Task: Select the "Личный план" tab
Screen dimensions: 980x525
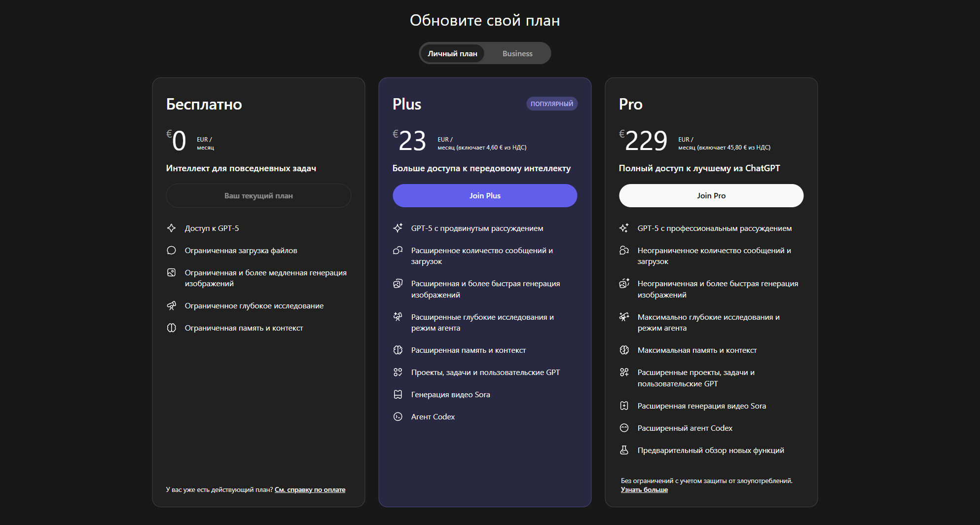Action: (452, 53)
